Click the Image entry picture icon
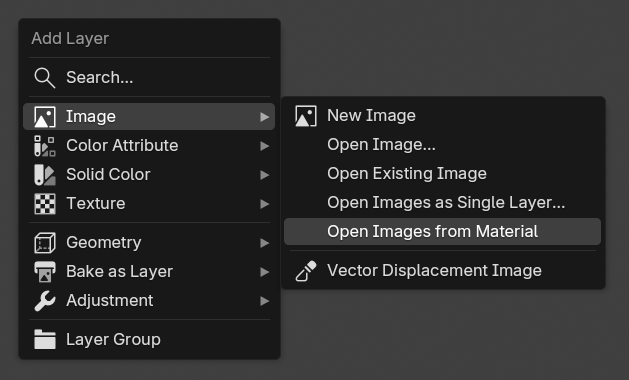629x380 pixels. (x=45, y=117)
